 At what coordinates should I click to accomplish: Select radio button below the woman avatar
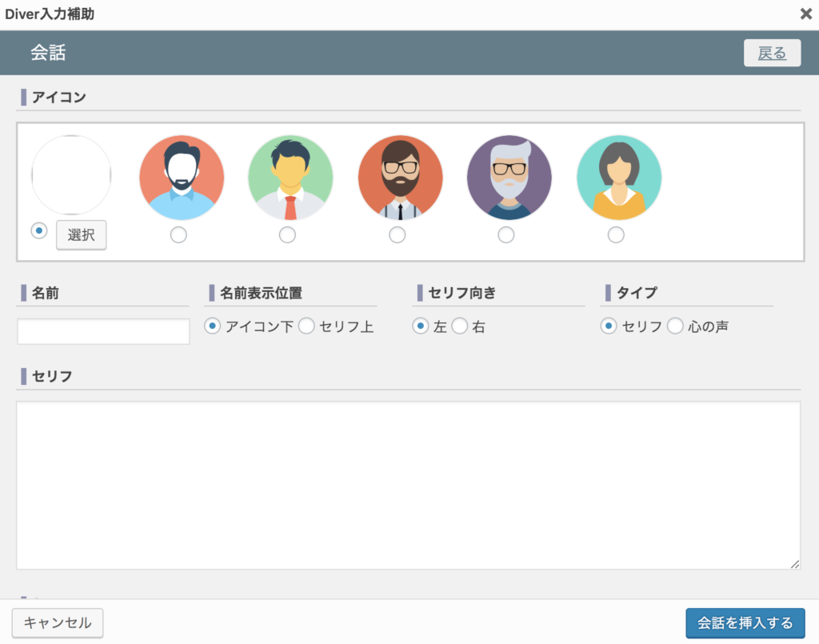coord(615,234)
